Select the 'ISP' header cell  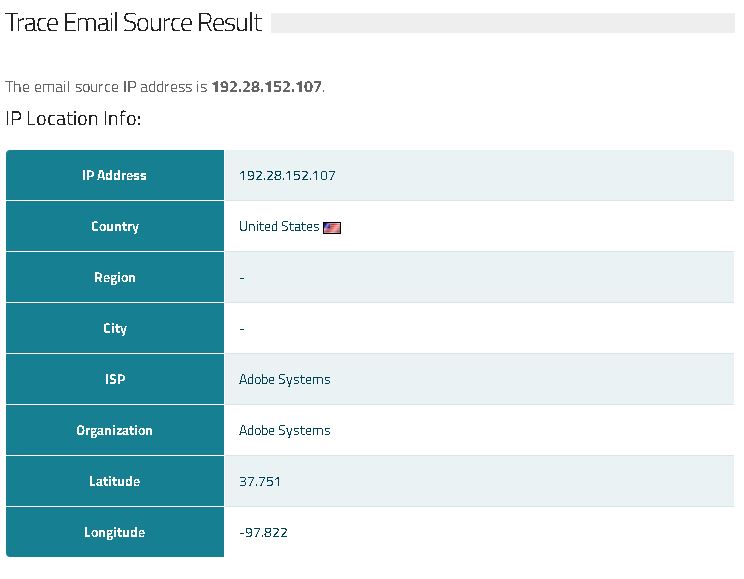coord(115,380)
